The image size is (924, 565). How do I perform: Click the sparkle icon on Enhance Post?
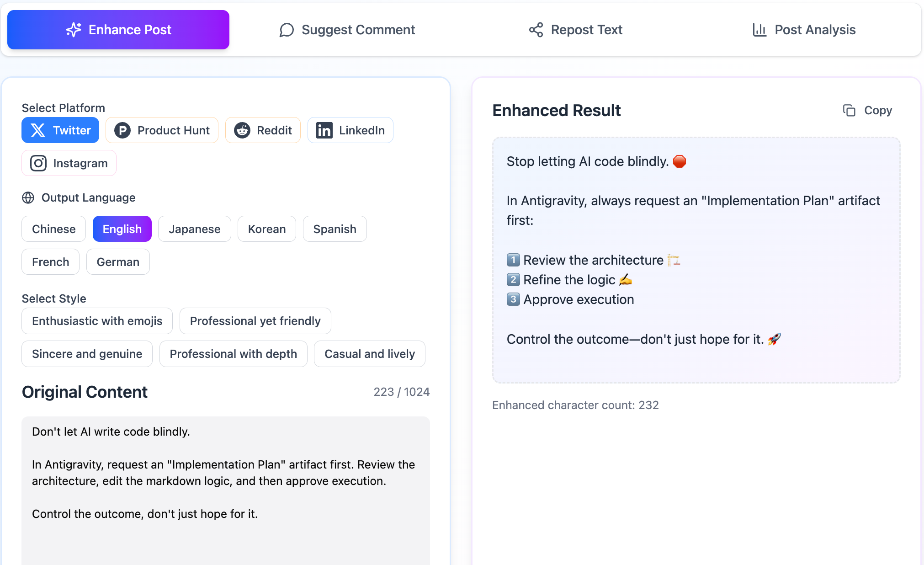click(x=74, y=29)
